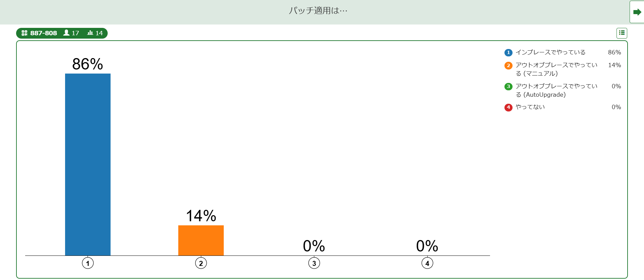Viewport: 644px width, 280px height.
Task: Click the vote count bar-chart icon showing 14
Action: [x=89, y=33]
